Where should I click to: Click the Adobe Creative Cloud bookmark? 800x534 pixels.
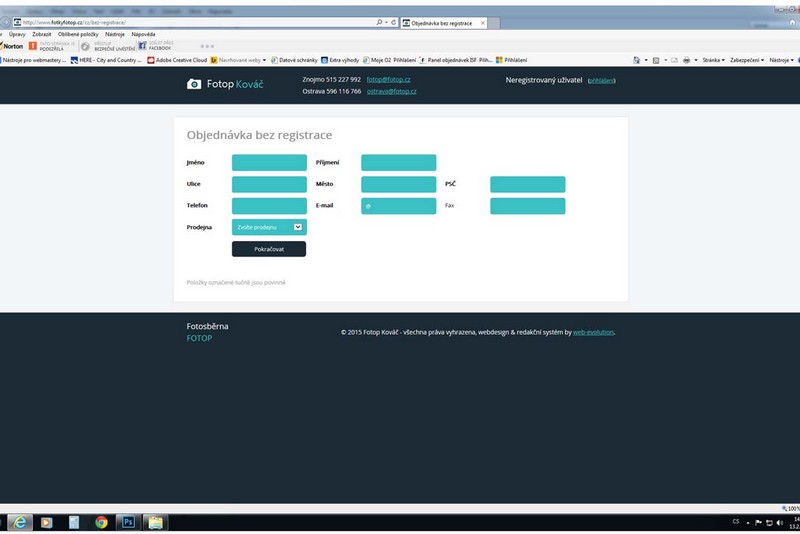click(x=176, y=60)
